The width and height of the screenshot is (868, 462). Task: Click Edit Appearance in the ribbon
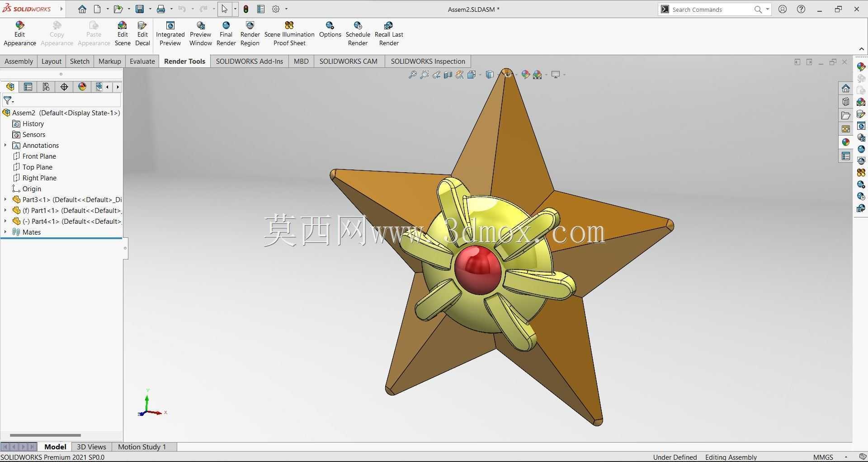click(20, 34)
